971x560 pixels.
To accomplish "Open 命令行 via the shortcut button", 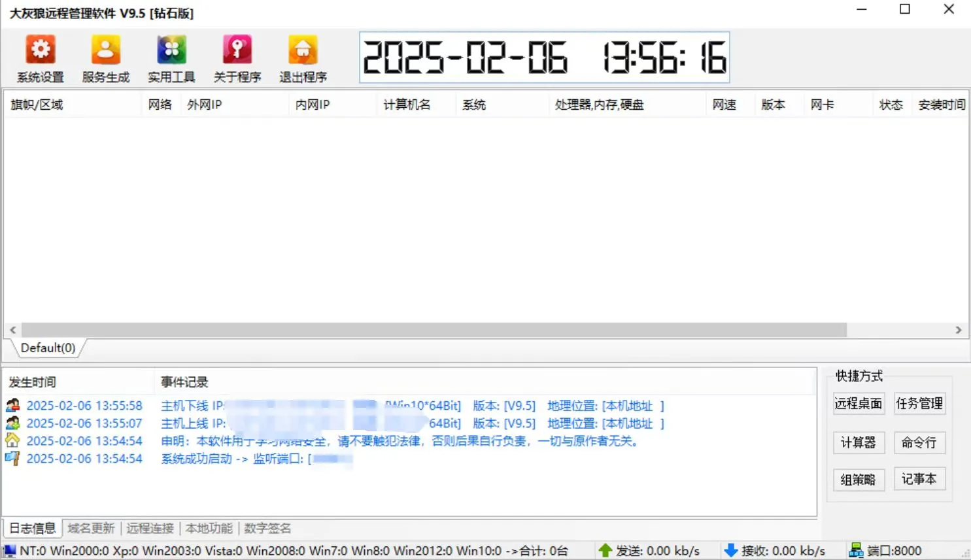I will point(919,442).
